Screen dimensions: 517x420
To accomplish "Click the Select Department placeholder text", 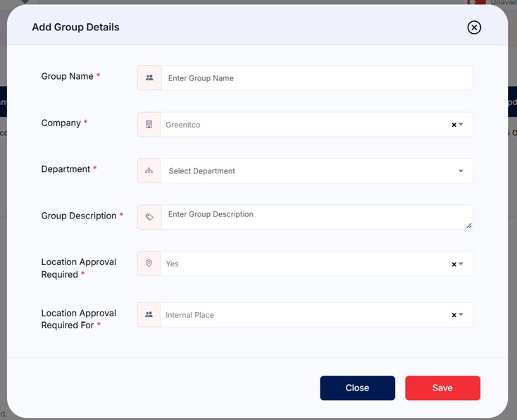I will 201,171.
